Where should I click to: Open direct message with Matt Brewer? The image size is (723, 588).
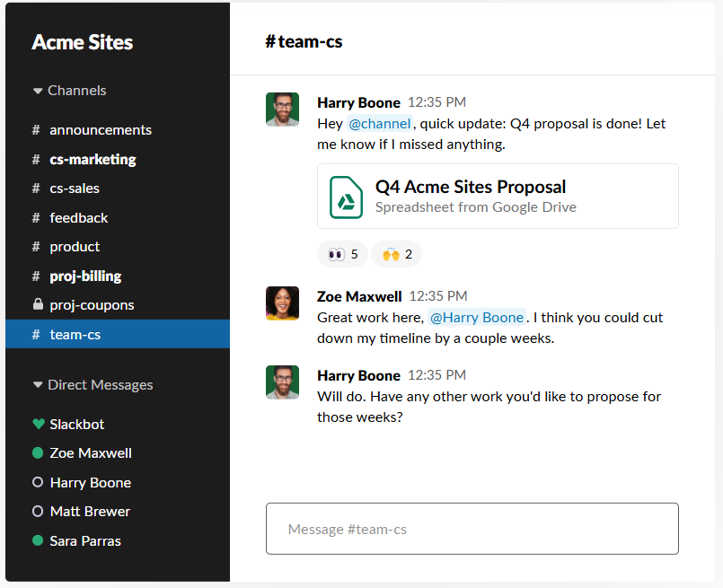[90, 512]
